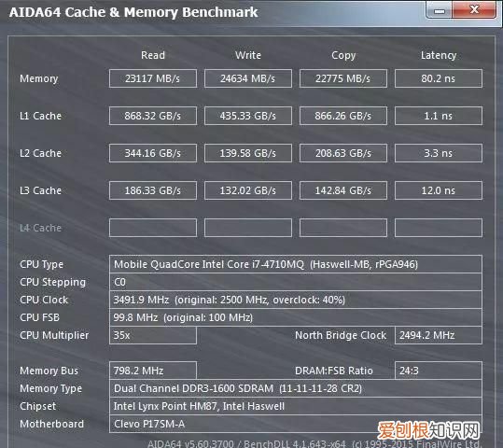Click North Bridge Clock value 2494.2 MHz
The height and width of the screenshot is (448, 503).
(x=439, y=335)
